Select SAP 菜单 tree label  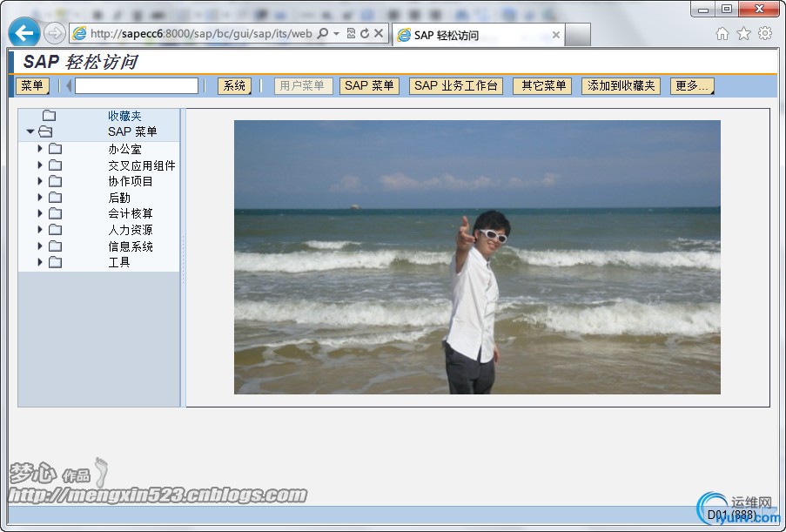(x=132, y=131)
